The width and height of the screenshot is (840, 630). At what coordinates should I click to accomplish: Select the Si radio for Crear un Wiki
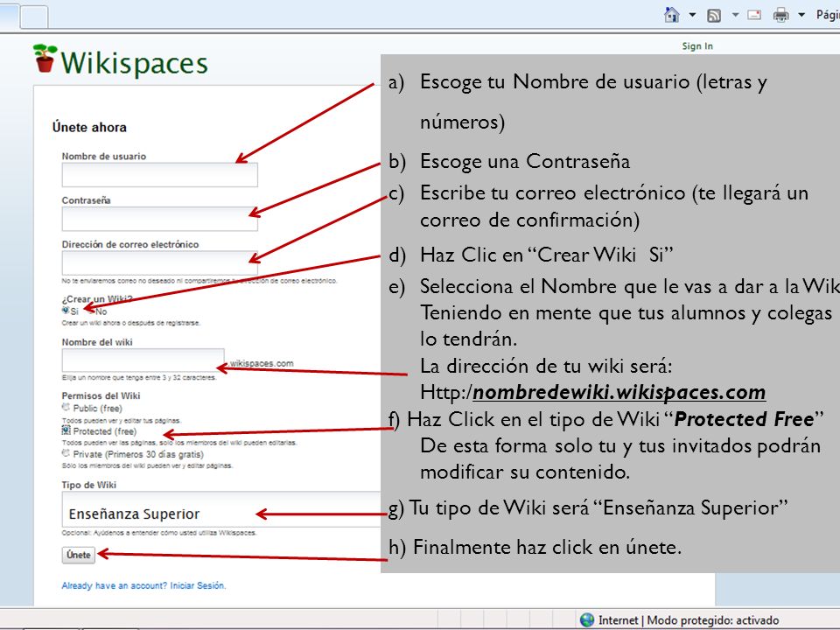point(66,310)
